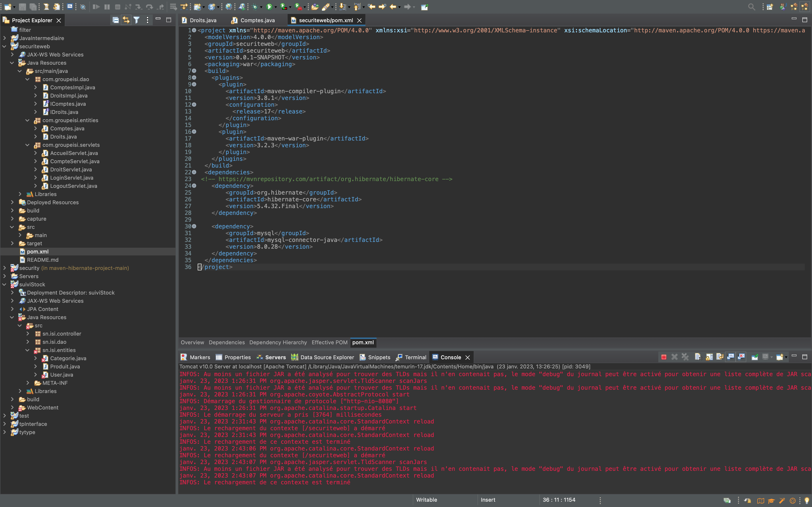Open the Dependency Hierarchy tab of the POM editor
This screenshot has width=812, height=507.
coord(278,342)
